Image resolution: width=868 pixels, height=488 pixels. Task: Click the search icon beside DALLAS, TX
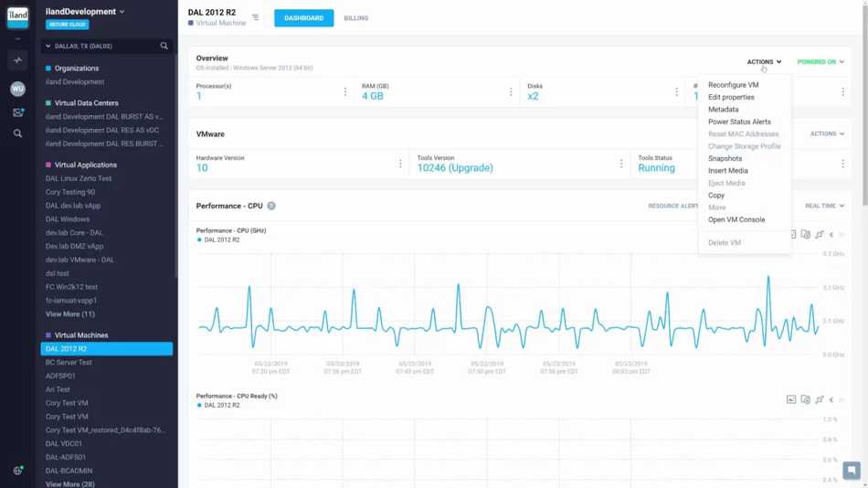click(x=164, y=46)
